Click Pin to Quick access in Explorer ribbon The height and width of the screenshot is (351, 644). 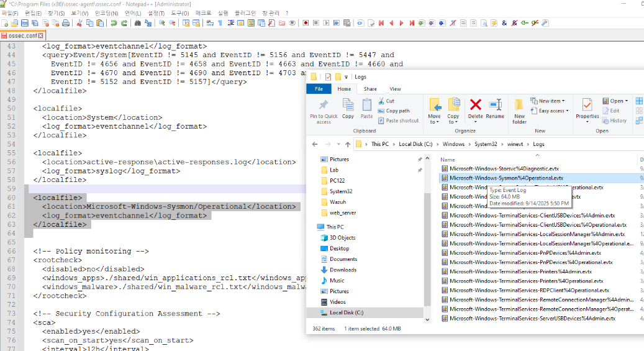324,111
